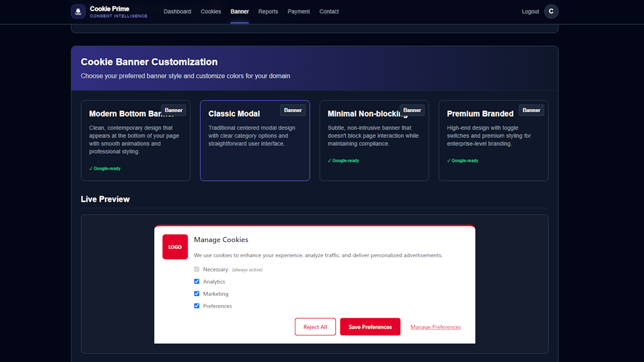Open the Manage Preferences link
The image size is (644, 362).
click(x=436, y=327)
